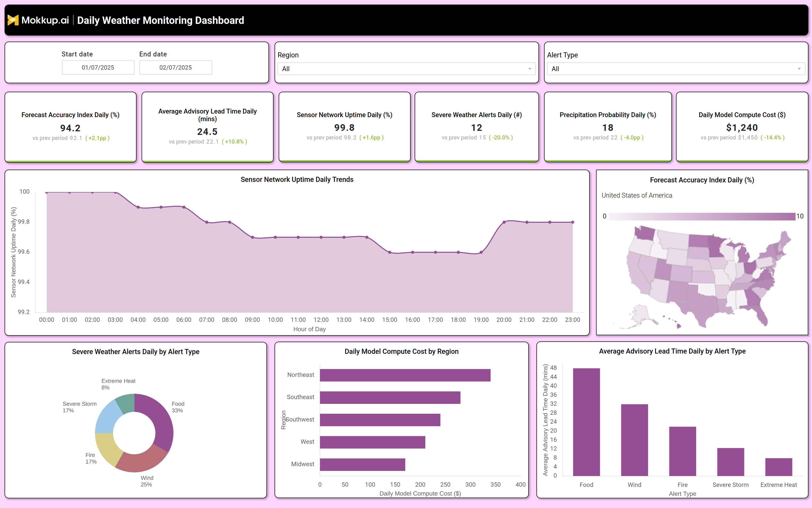The width and height of the screenshot is (812, 508).
Task: Select the Average Advisory Lead Time value 24.5
Action: (x=207, y=132)
